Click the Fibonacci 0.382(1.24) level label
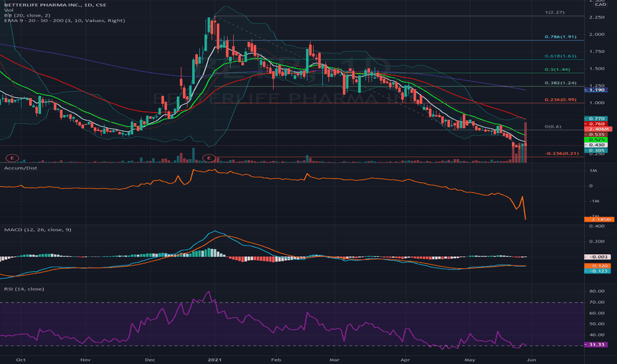 pos(560,83)
